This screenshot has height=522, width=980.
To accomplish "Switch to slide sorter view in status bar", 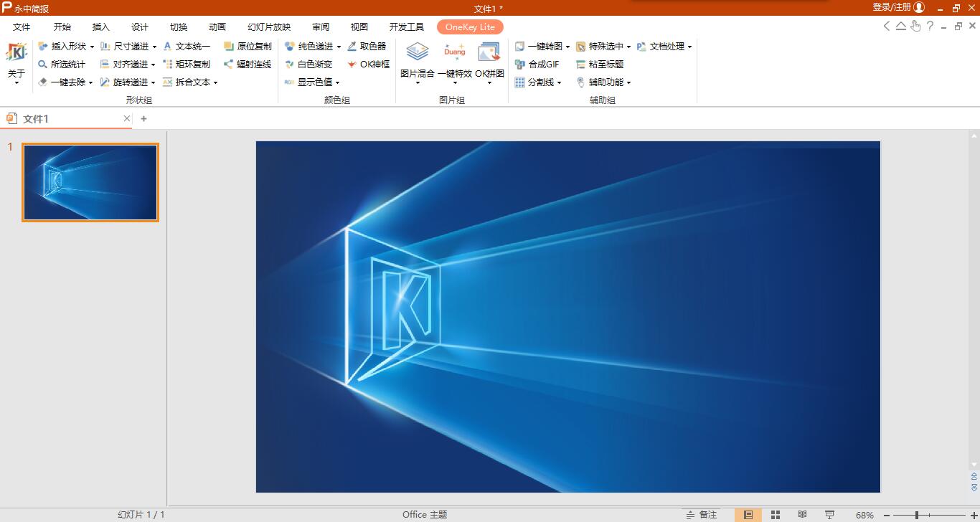I will pyautogui.click(x=775, y=514).
